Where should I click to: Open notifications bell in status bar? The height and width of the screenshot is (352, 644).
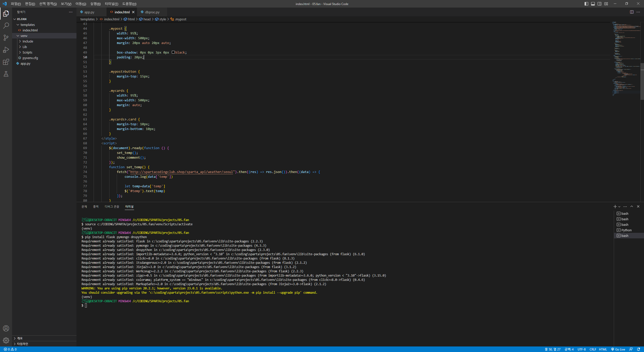638,349
